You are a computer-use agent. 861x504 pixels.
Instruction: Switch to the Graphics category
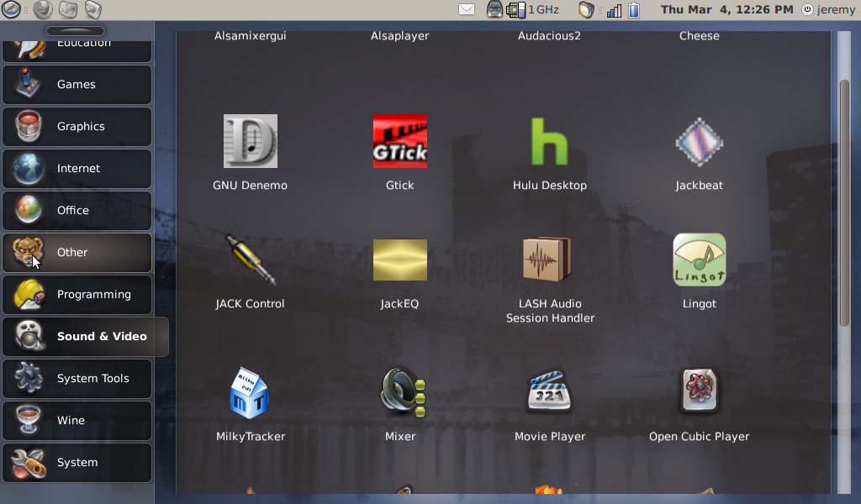[77, 127]
